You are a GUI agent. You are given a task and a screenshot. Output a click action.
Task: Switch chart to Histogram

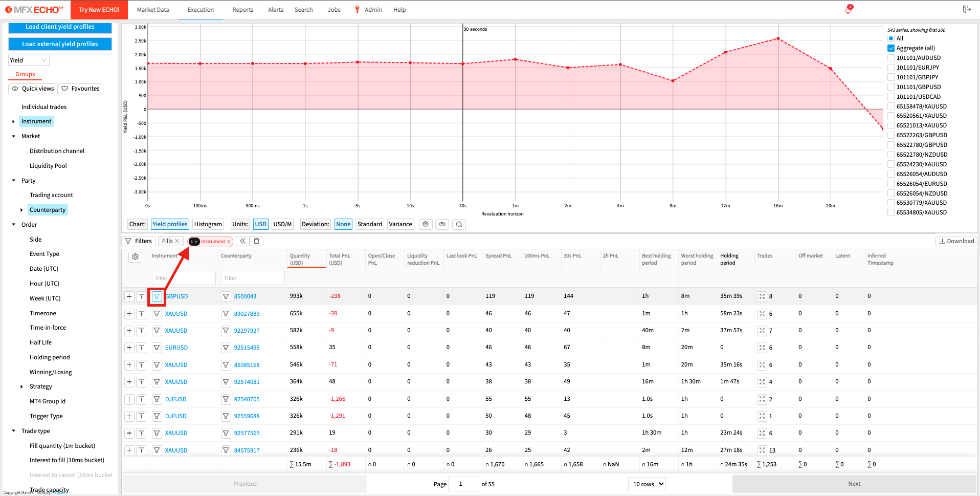pyautogui.click(x=208, y=224)
